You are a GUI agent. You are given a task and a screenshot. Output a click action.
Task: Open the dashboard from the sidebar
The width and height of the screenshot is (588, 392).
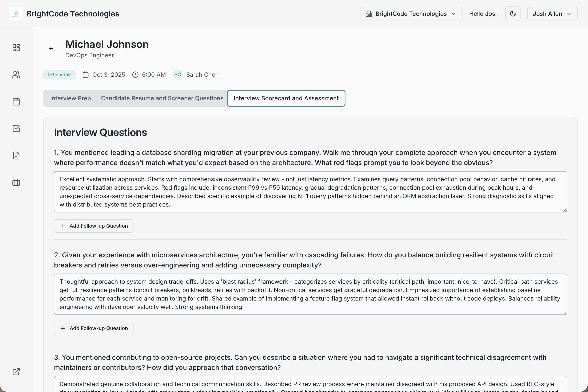tap(16, 47)
